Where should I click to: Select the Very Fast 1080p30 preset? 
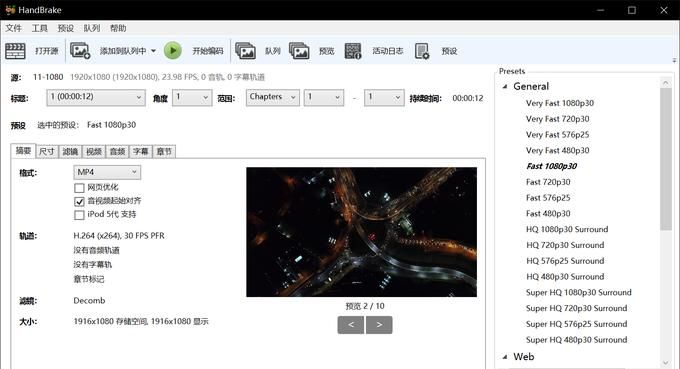(x=560, y=103)
